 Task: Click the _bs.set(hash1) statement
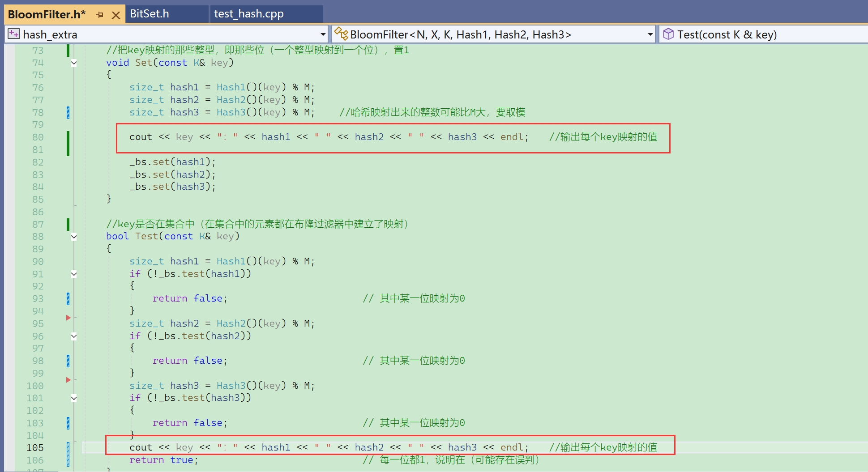pyautogui.click(x=173, y=162)
